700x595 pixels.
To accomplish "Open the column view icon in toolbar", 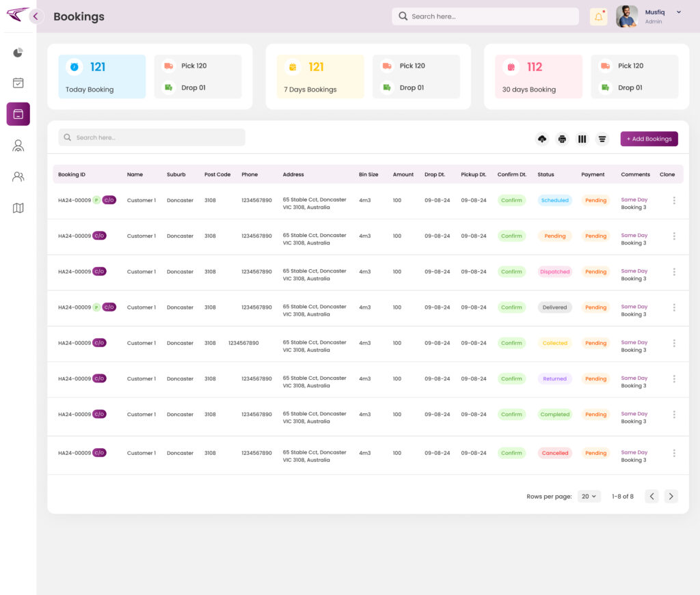I will 582,139.
